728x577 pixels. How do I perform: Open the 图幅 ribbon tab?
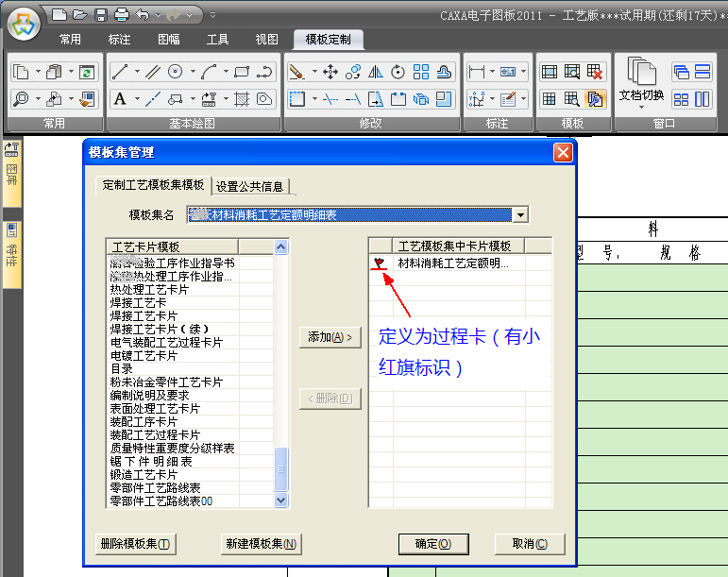(169, 40)
